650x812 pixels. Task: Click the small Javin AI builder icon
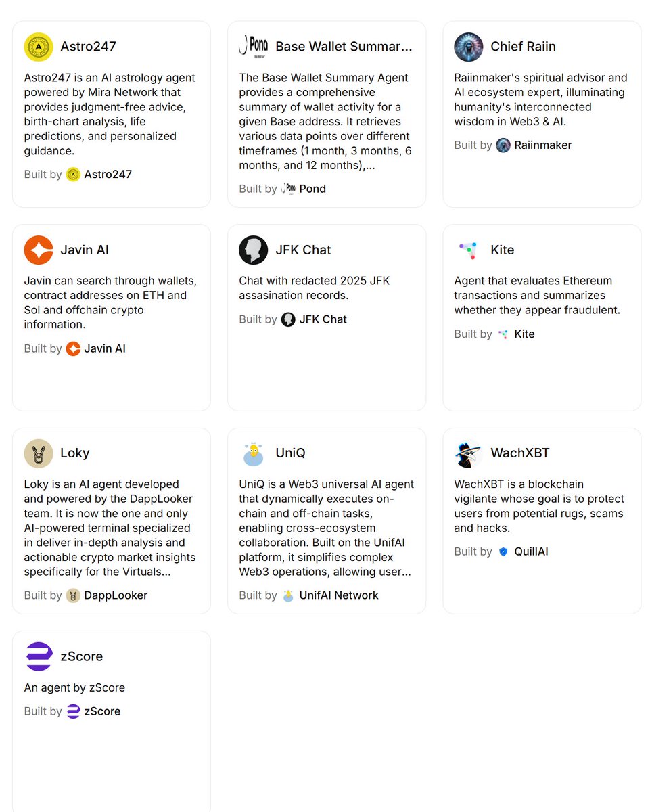(x=73, y=348)
